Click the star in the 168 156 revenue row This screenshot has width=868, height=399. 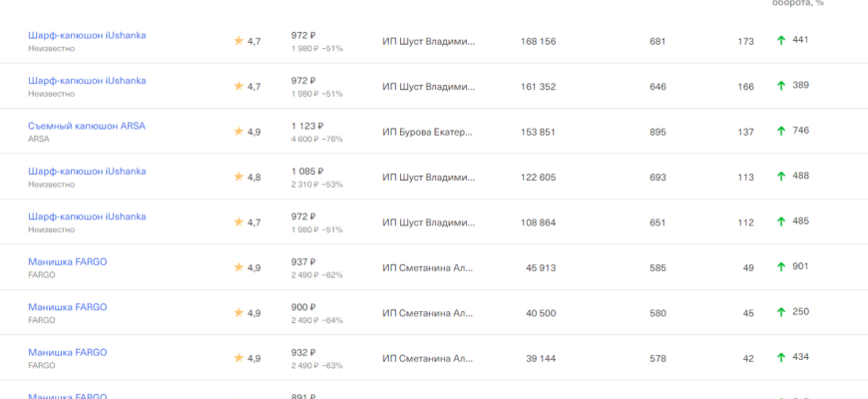(238, 41)
